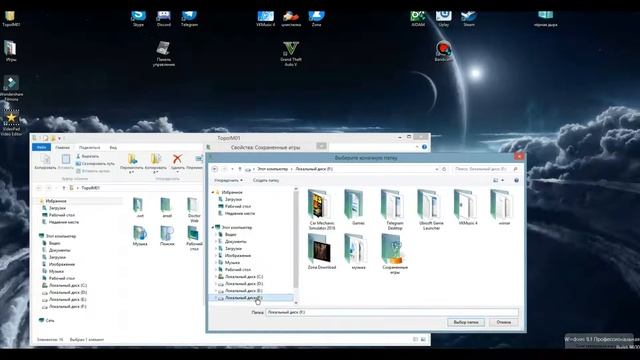
Task: Select the AIDA64 desktop icon
Action: 418,18
